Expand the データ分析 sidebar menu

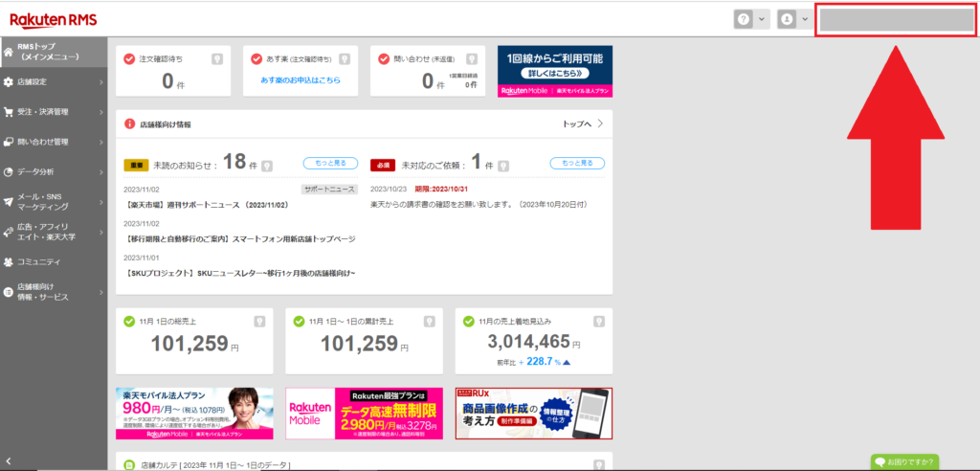(53, 172)
